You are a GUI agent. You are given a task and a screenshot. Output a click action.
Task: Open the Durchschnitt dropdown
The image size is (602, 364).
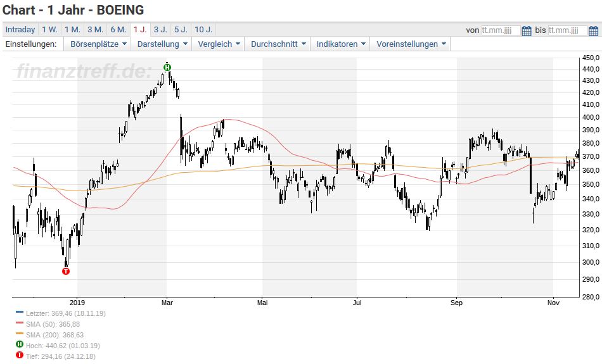(278, 44)
